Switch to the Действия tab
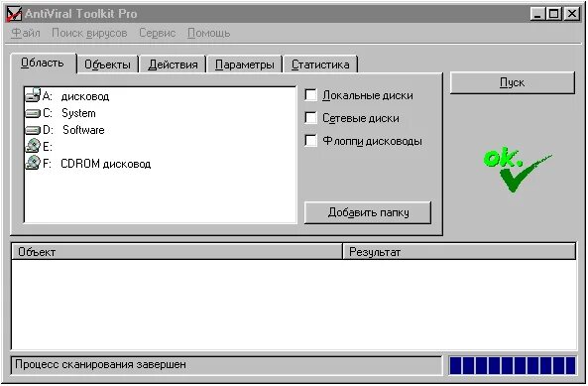 173,64
